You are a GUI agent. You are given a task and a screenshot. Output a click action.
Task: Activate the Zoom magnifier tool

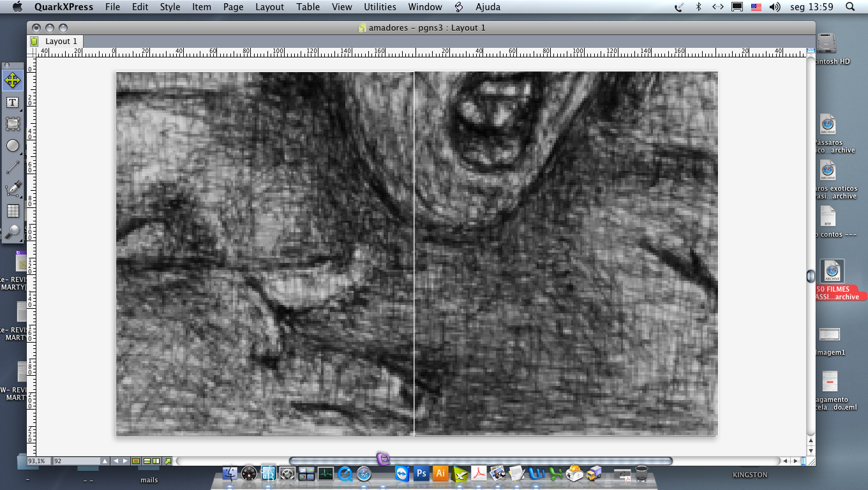coord(13,232)
